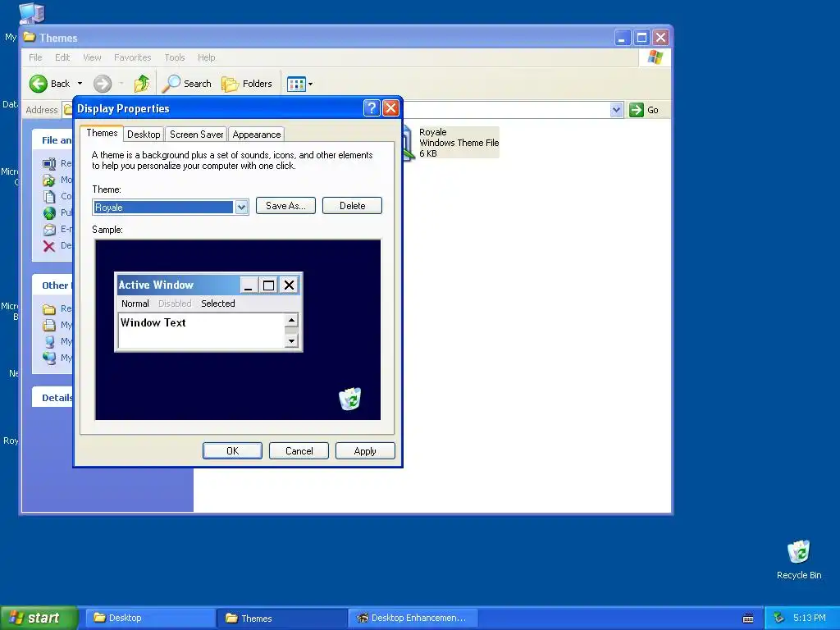Switch to the Desktop taskbar button
The height and width of the screenshot is (630, 840).
click(x=149, y=618)
